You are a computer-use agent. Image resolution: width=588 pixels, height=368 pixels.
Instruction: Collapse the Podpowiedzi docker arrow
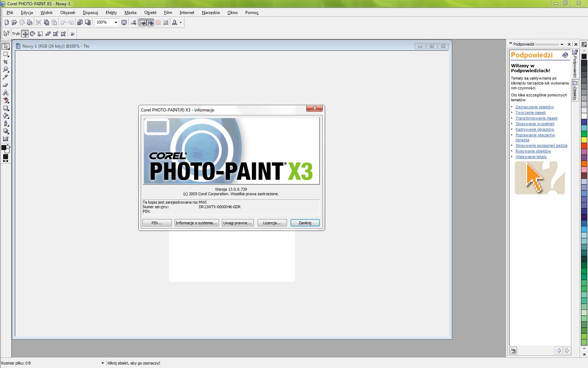click(562, 44)
